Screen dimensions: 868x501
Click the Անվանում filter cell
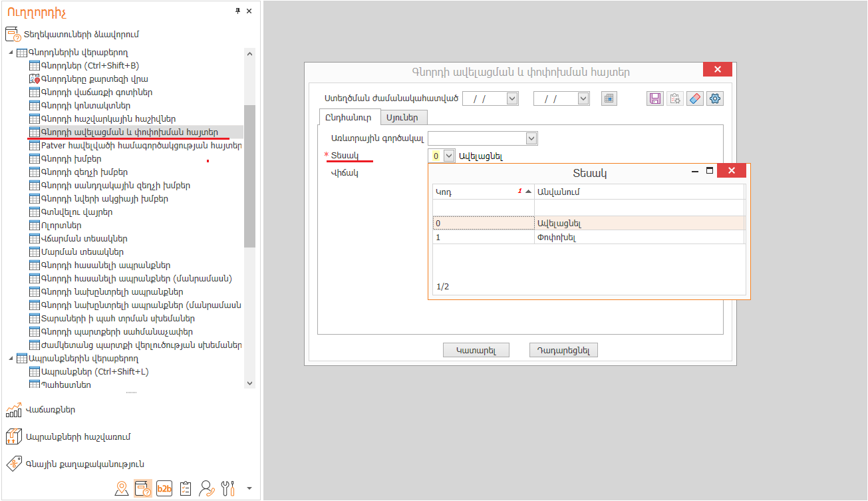click(x=639, y=208)
